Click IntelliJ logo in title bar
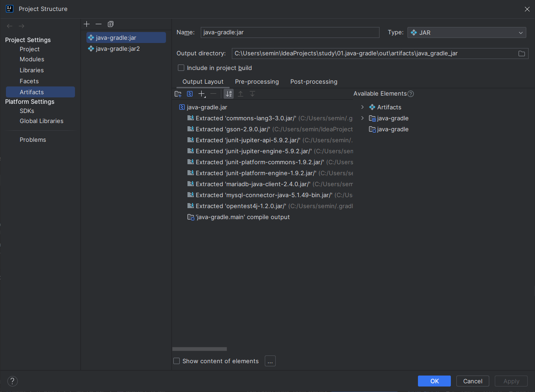Screen dimensions: 535x392 click(x=10, y=9)
